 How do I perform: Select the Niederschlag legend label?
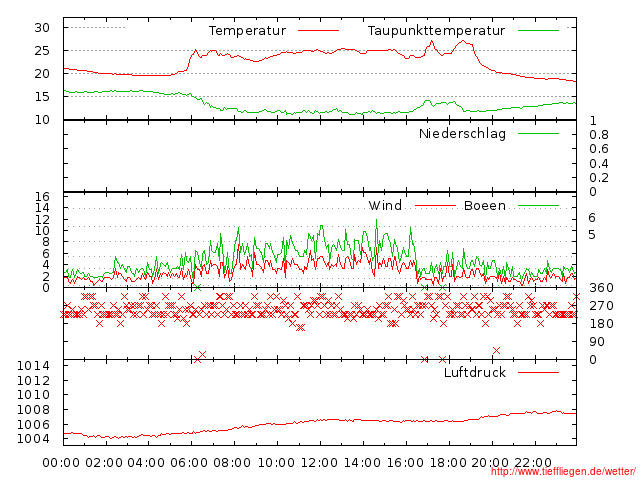tap(462, 134)
